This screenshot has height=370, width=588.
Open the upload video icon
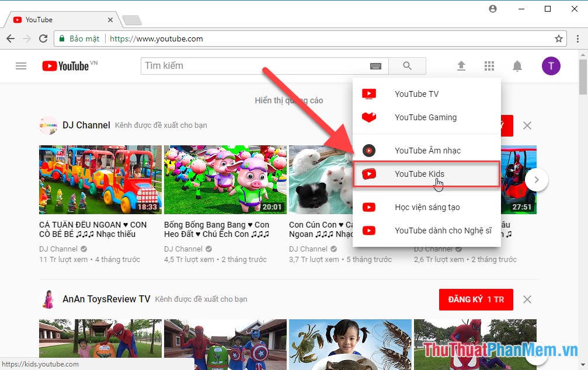tap(461, 65)
